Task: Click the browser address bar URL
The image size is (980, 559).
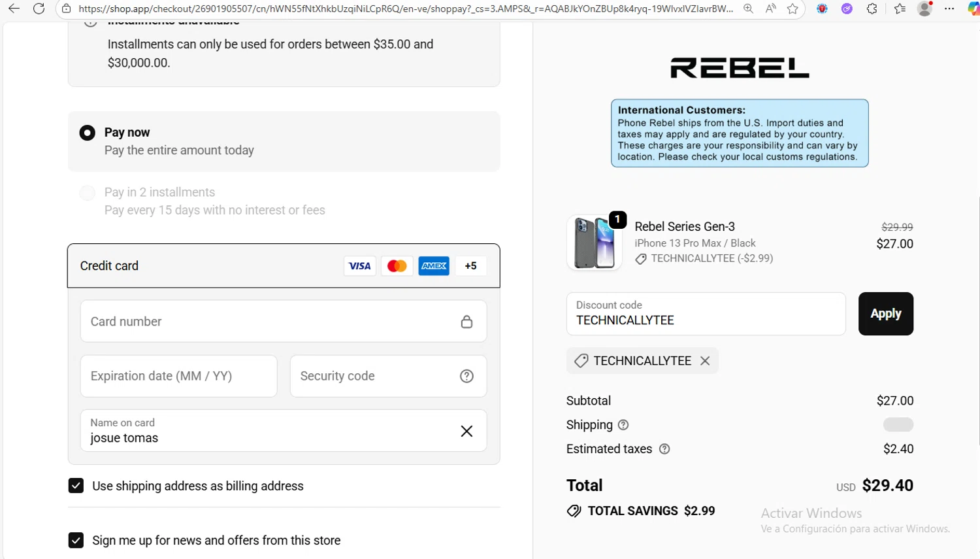Action: tap(405, 8)
